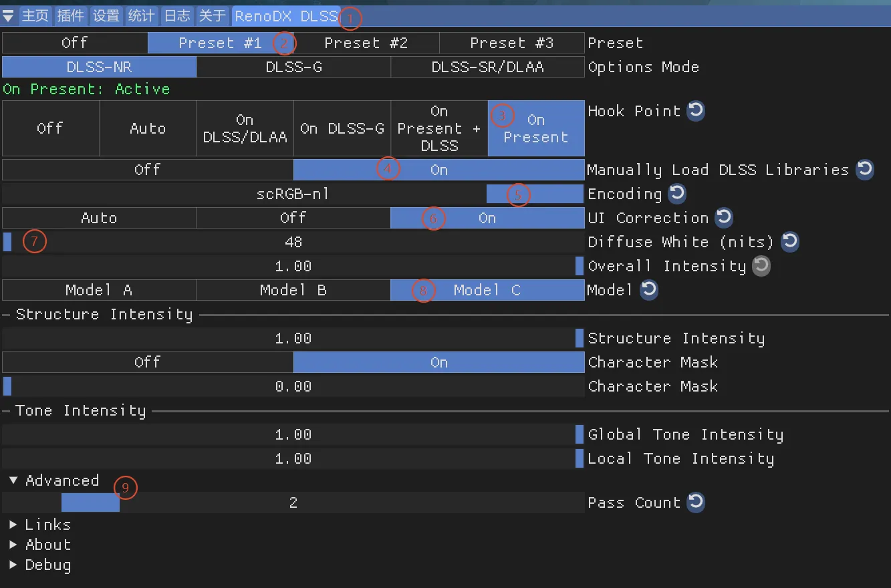This screenshot has width=891, height=588.
Task: Reset Manually Load DLSS Libraries option
Action: [x=864, y=170]
